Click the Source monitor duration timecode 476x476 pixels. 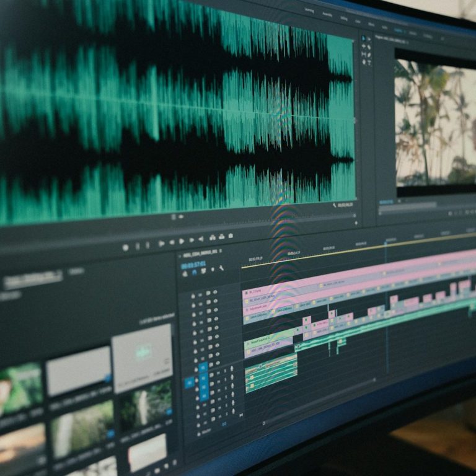pos(345,205)
